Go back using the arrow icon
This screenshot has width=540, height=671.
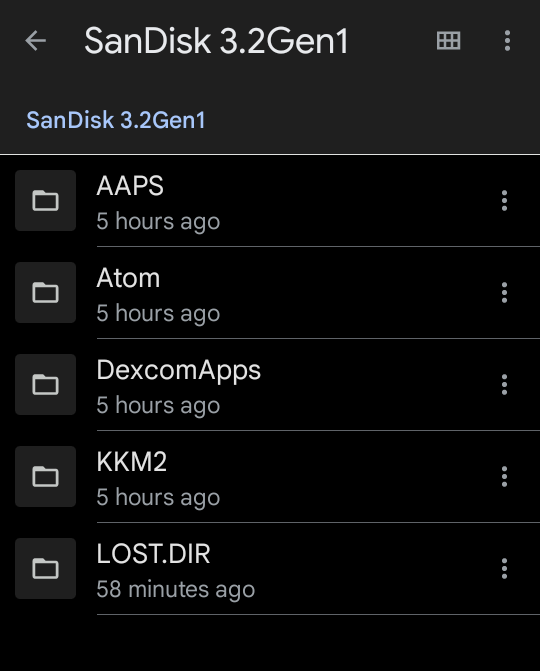(36, 41)
